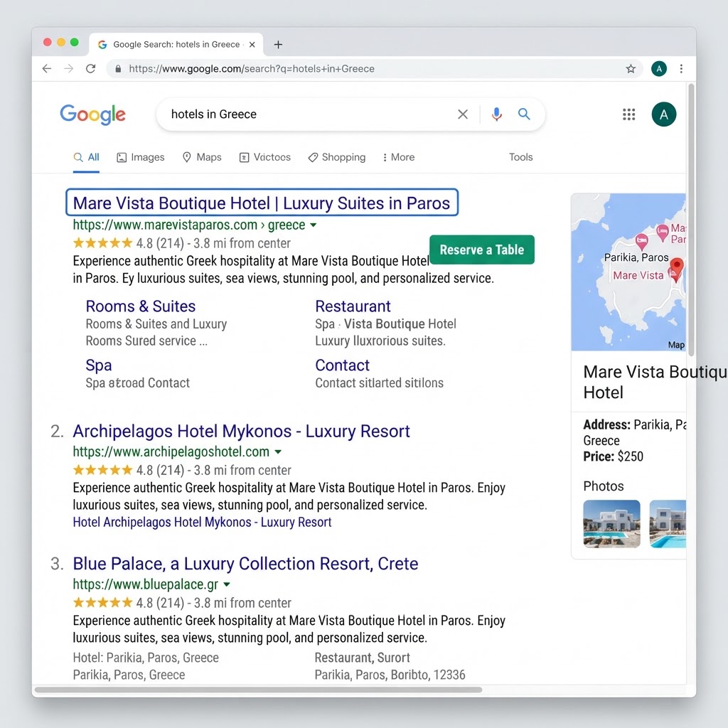
Task: Click 'Restaurant, Surort' text under Blue Palace
Action: pos(362,658)
